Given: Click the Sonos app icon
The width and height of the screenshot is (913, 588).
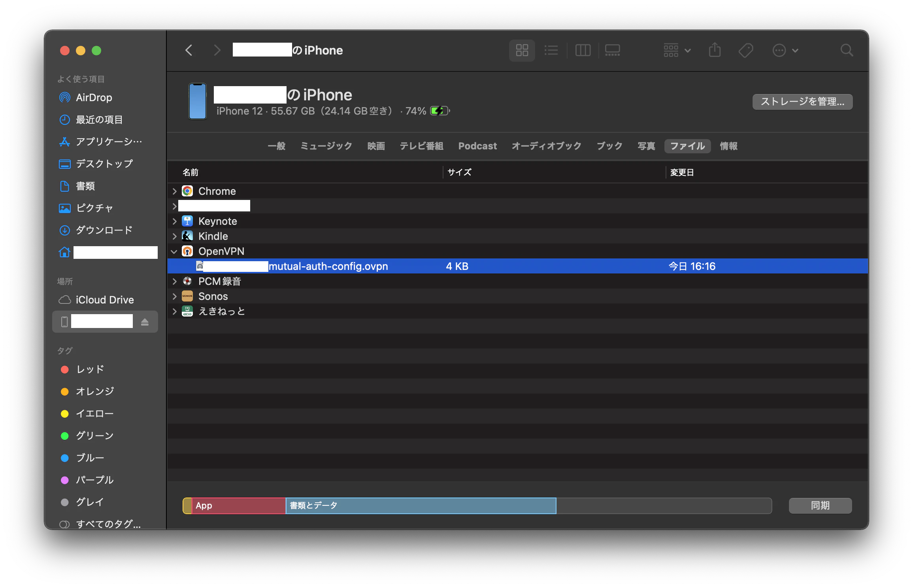Looking at the screenshot, I should click(x=187, y=296).
